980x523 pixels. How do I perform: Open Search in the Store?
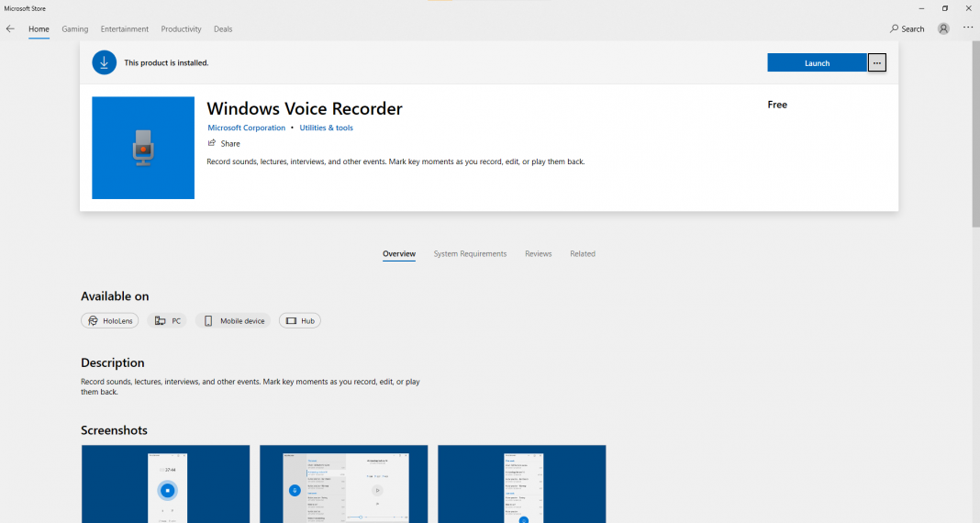click(x=907, y=28)
